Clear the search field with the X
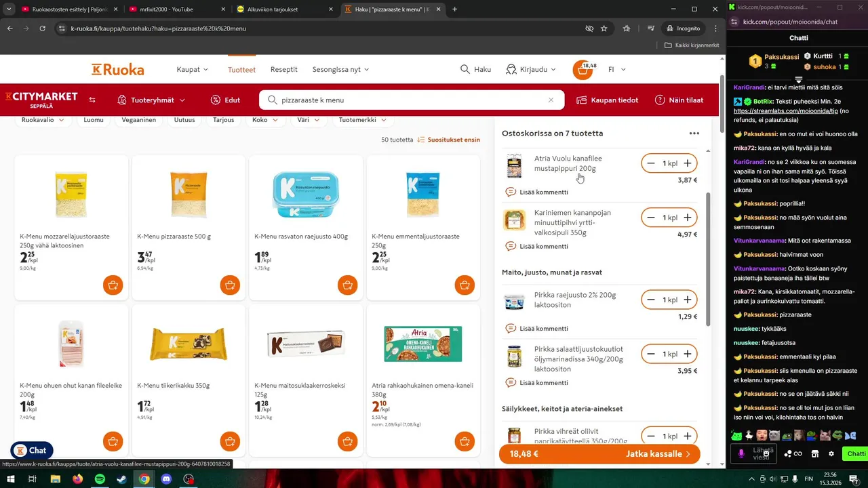The width and height of the screenshot is (868, 488). point(551,100)
